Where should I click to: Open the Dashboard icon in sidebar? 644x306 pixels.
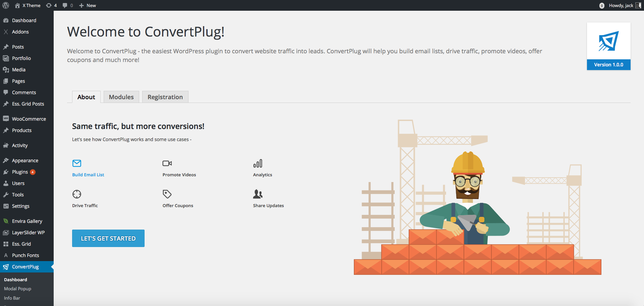(6, 20)
